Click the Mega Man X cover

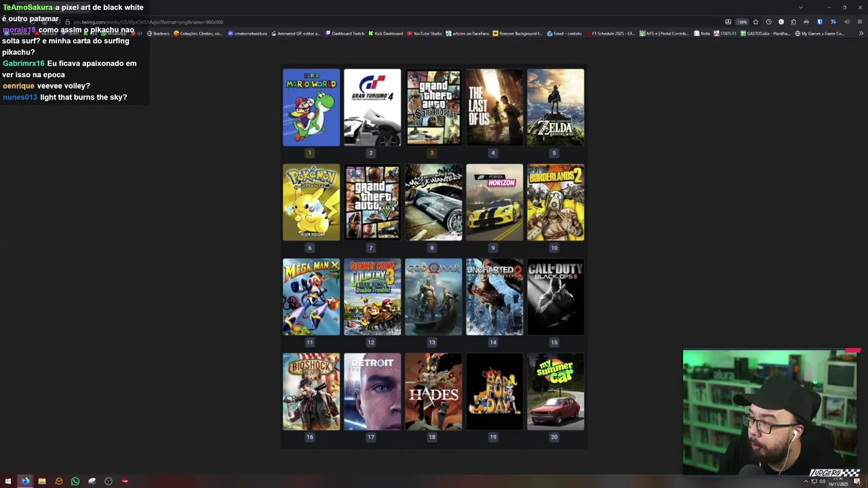click(x=311, y=297)
